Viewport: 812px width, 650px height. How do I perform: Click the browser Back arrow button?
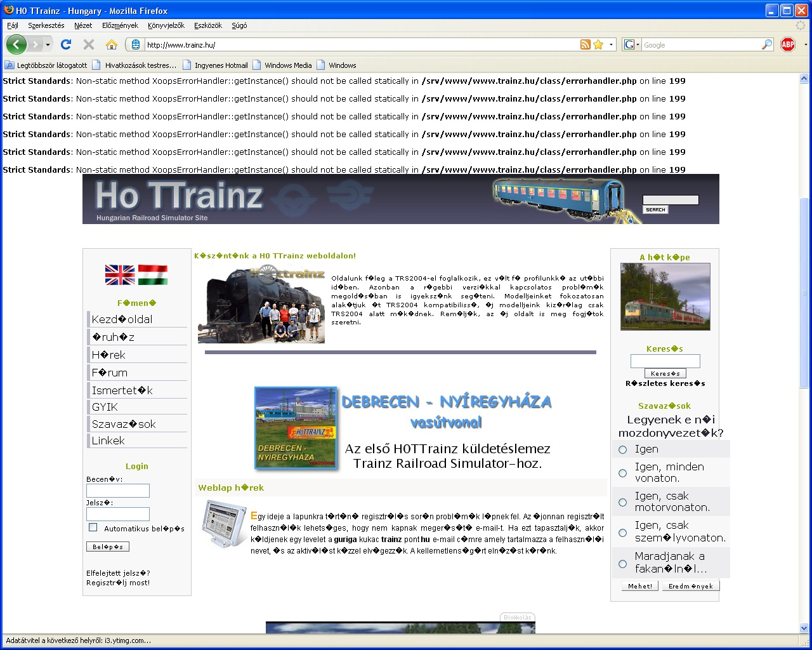click(x=16, y=44)
